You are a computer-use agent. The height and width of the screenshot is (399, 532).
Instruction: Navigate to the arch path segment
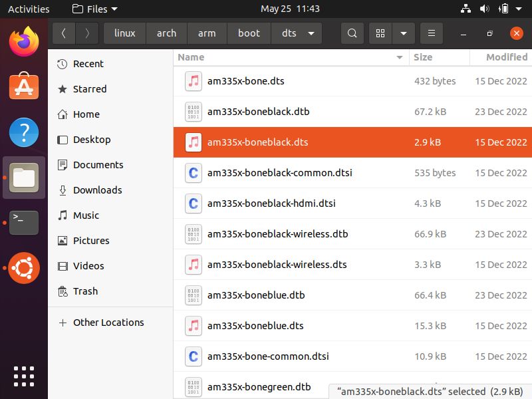[166, 33]
